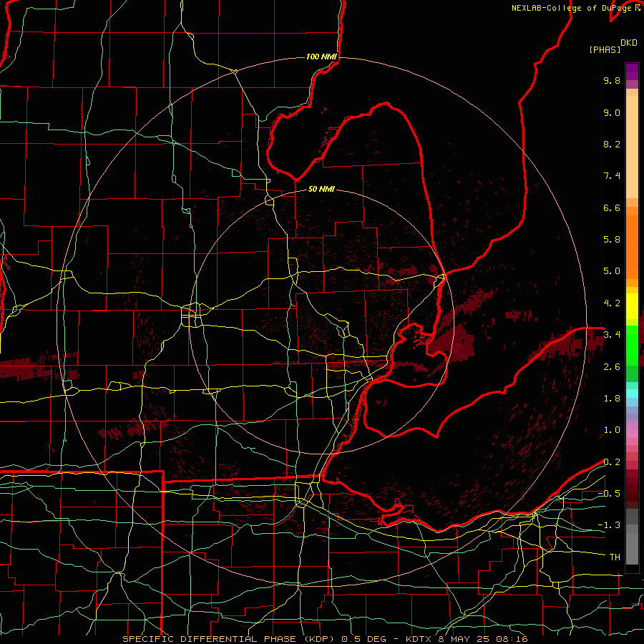
Task: Click the 9.8 value on the color scale
Action: click(612, 80)
